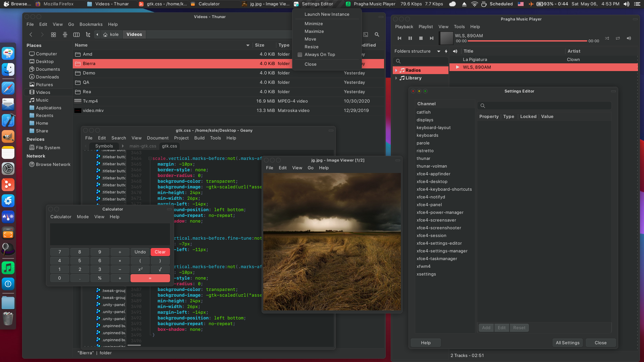The height and width of the screenshot is (362, 644).
Task: Skip to next track in Pragha
Action: coord(432,38)
